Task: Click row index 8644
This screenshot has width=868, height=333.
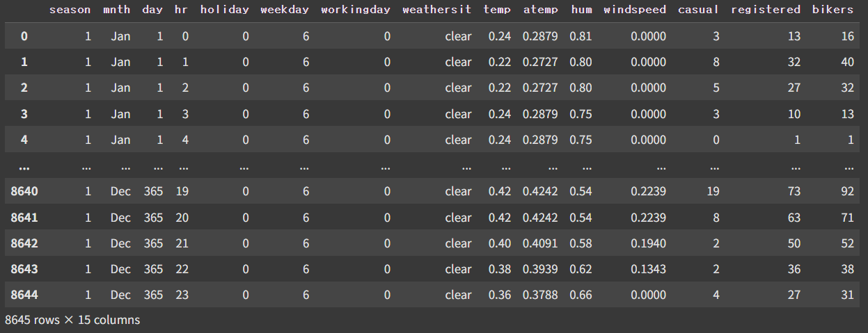Action: tap(24, 295)
